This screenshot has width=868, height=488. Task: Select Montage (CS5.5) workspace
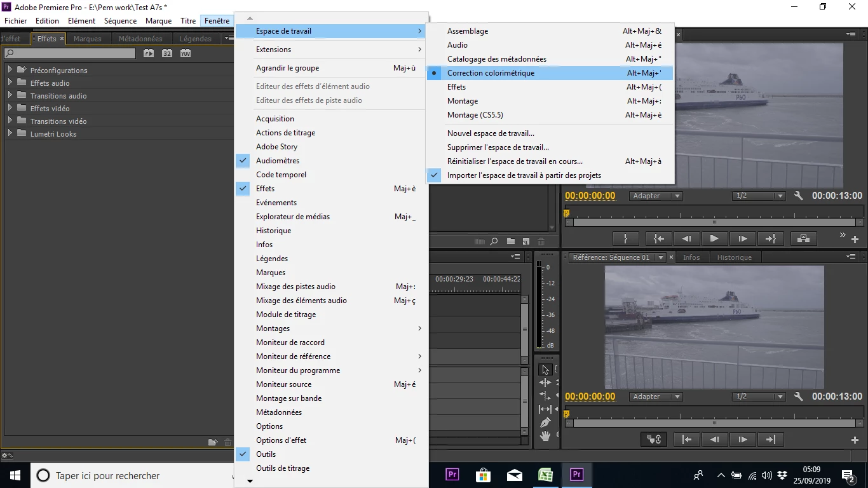[x=550, y=115]
